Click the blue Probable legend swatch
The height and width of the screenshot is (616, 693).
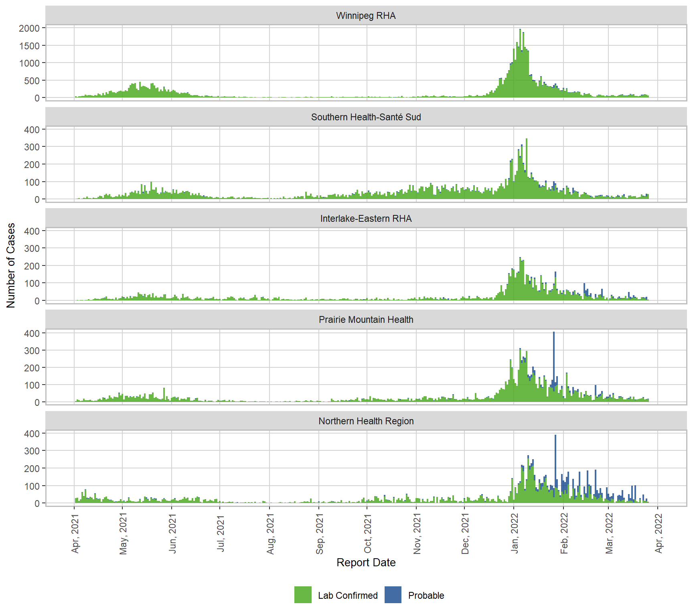pyautogui.click(x=393, y=595)
